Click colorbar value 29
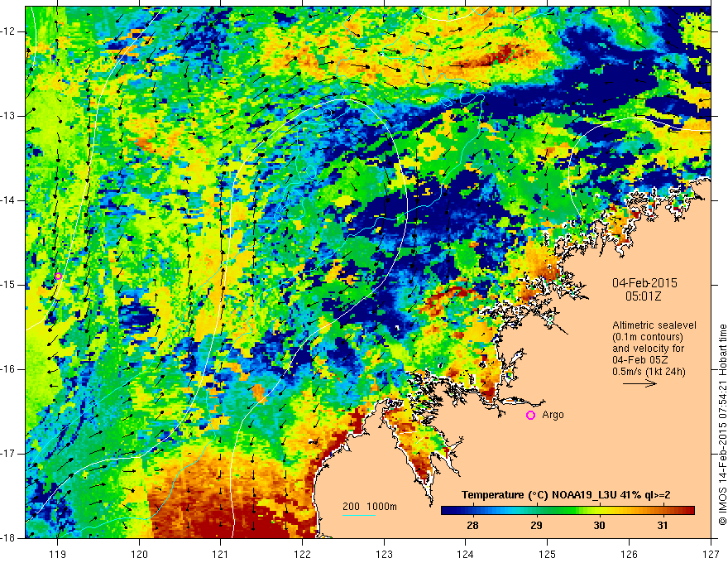 pos(536,526)
